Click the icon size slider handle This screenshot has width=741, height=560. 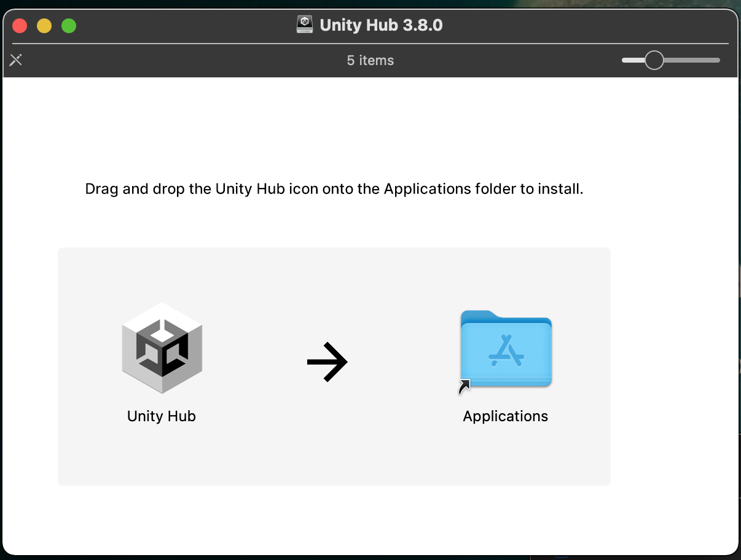tap(654, 60)
